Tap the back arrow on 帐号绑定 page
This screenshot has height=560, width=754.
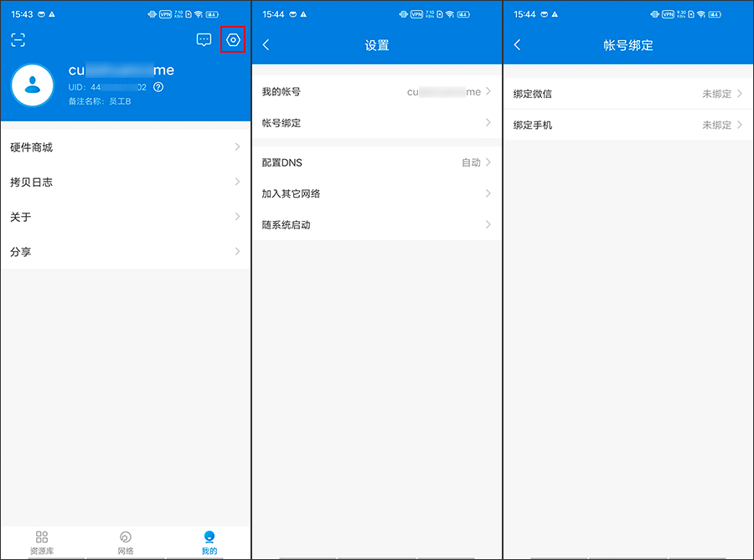[x=517, y=45]
